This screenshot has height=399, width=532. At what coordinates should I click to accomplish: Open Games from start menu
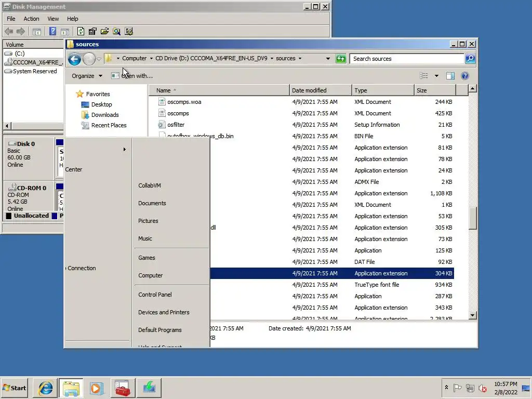tap(147, 258)
